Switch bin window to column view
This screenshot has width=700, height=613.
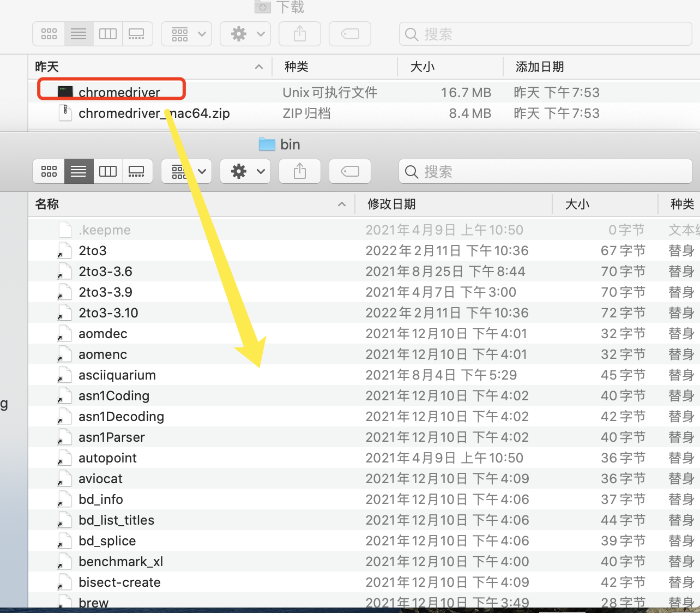click(108, 171)
